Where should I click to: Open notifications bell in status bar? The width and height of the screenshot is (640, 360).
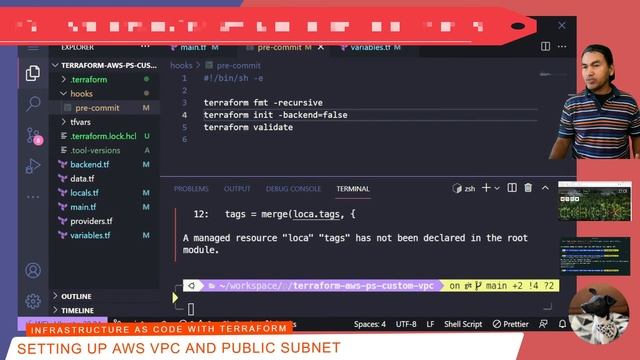pos(562,324)
